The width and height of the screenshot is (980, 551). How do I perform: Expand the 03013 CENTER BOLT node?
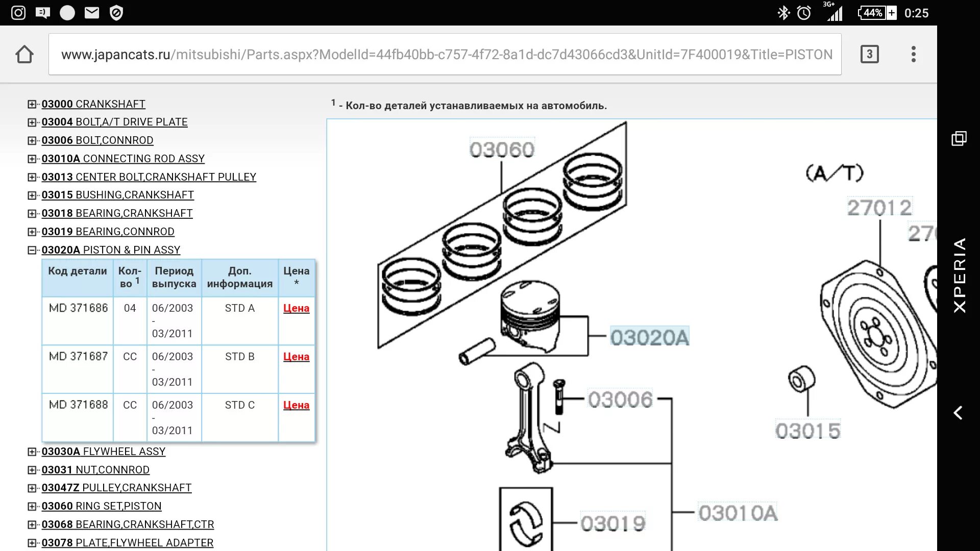[x=32, y=178]
